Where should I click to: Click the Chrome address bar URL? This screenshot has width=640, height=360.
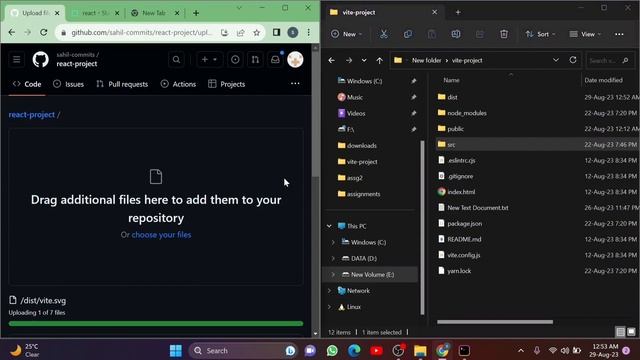141,32
